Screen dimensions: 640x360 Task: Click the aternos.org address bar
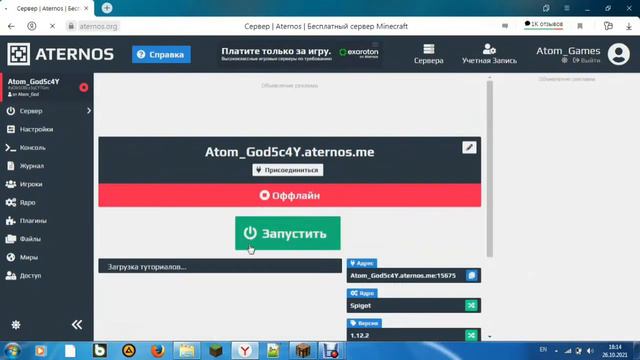pos(98,26)
